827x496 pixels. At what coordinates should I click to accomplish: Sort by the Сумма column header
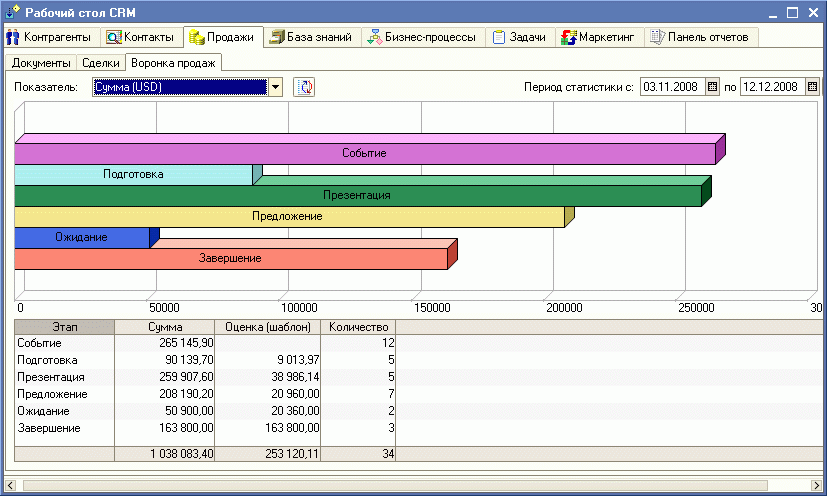tap(164, 327)
